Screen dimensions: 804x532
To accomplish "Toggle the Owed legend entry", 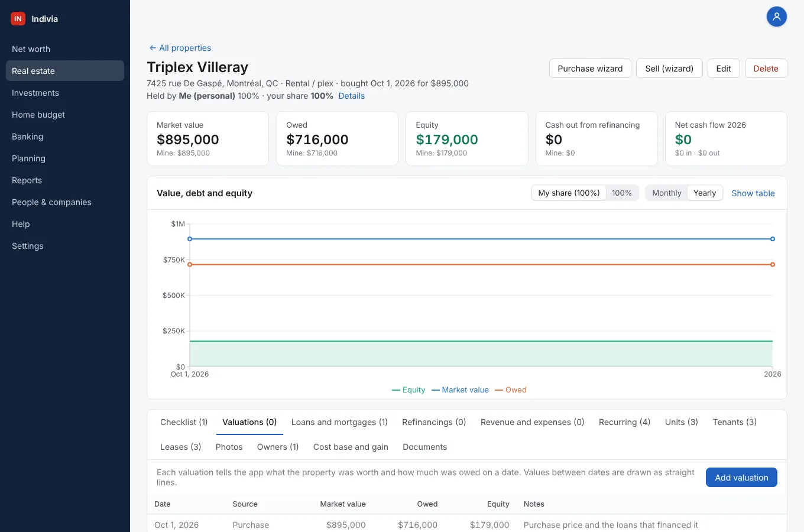I will click(x=511, y=390).
